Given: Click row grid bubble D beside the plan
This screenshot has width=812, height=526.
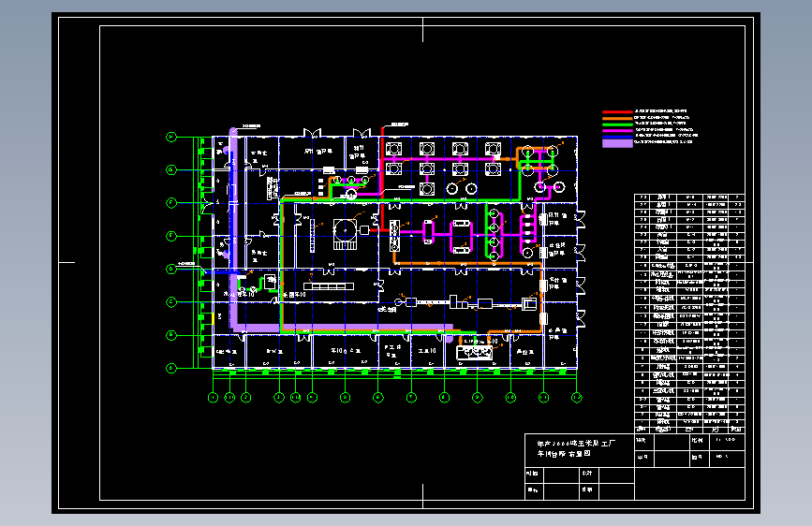Looking at the screenshot, I should [x=171, y=269].
